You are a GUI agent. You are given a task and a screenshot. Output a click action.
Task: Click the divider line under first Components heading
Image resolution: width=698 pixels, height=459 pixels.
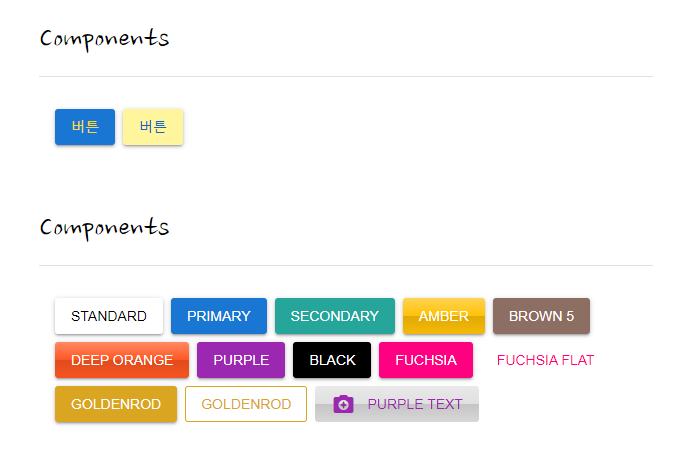346,77
